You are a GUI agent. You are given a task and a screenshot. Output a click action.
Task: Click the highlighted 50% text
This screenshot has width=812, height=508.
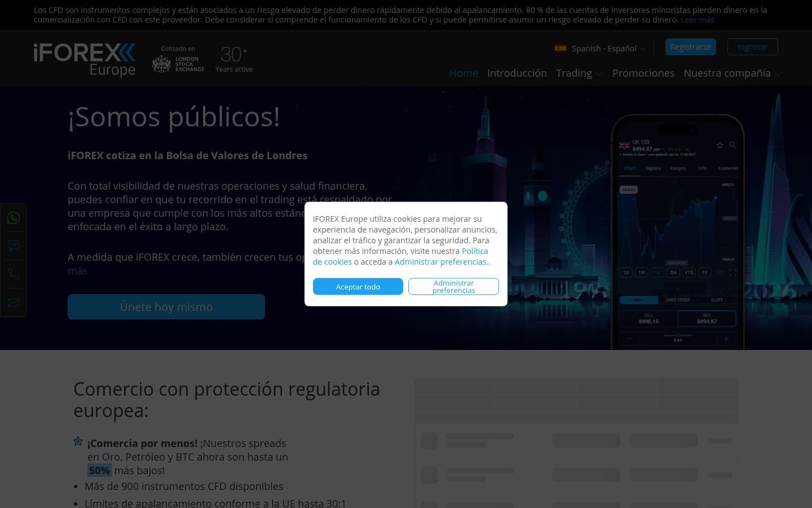pos(99,470)
